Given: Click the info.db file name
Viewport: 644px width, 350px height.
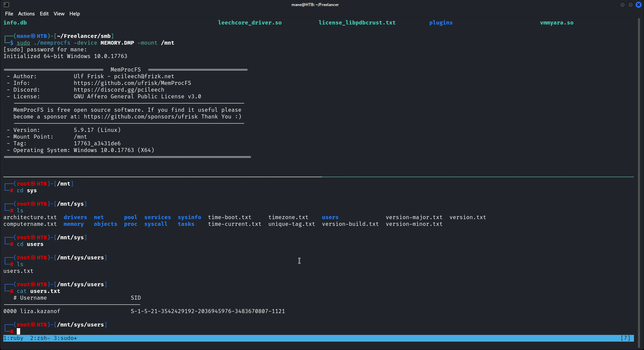Looking at the screenshot, I should (x=15, y=23).
